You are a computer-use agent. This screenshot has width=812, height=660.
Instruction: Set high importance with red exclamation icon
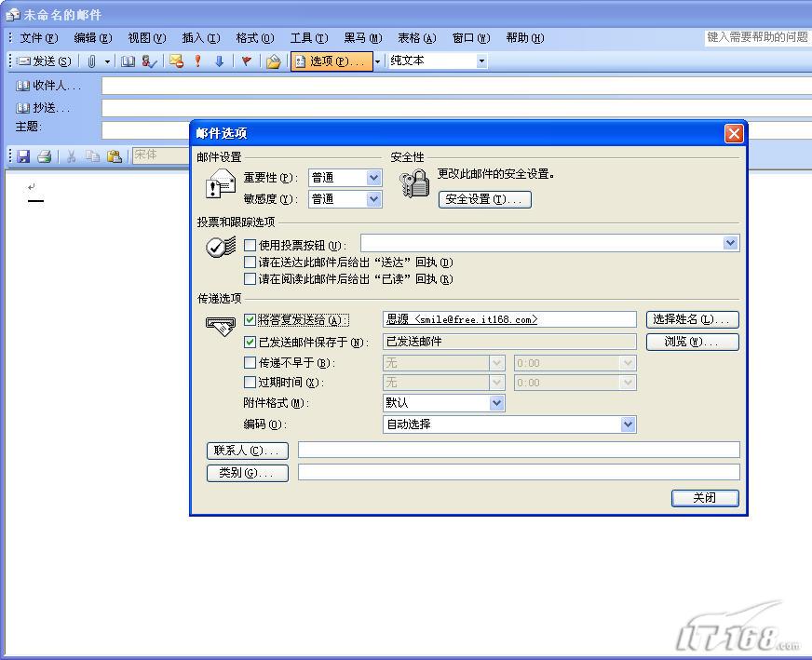click(197, 61)
